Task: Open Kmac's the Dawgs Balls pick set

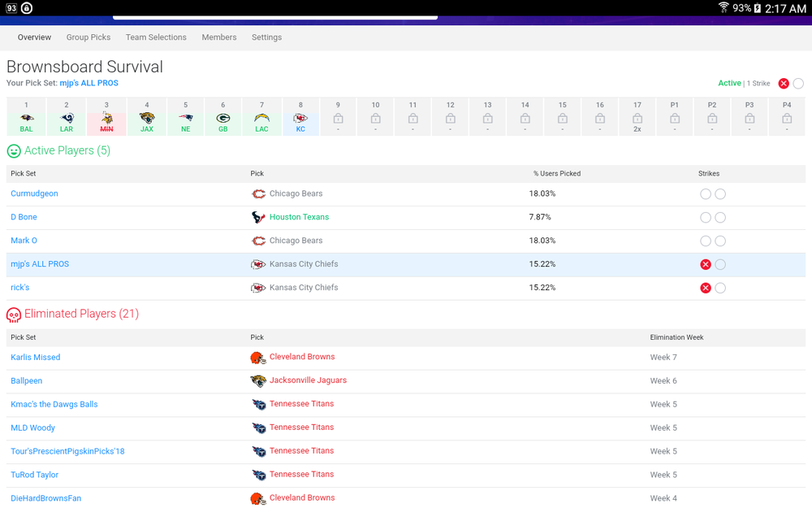Action: tap(54, 404)
